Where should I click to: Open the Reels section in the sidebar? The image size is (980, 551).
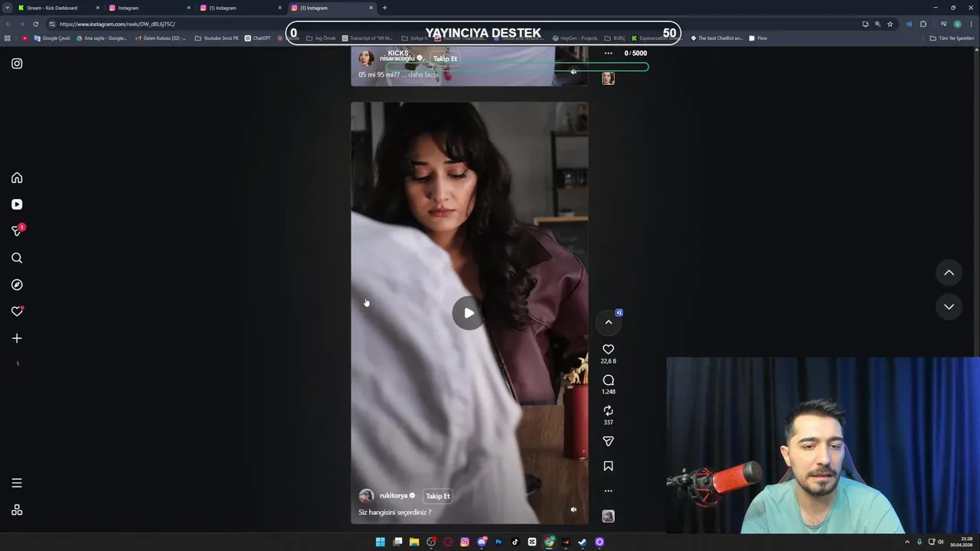coord(17,204)
